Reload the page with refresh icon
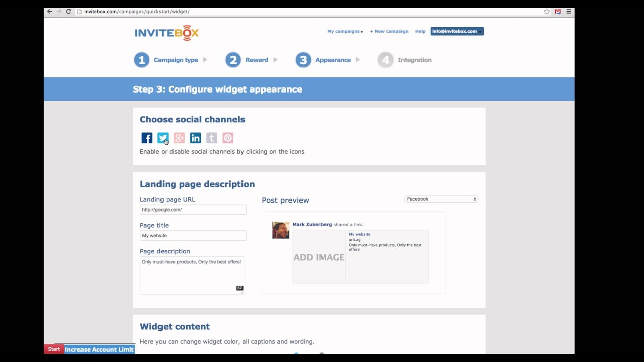The image size is (644, 362). click(x=68, y=11)
